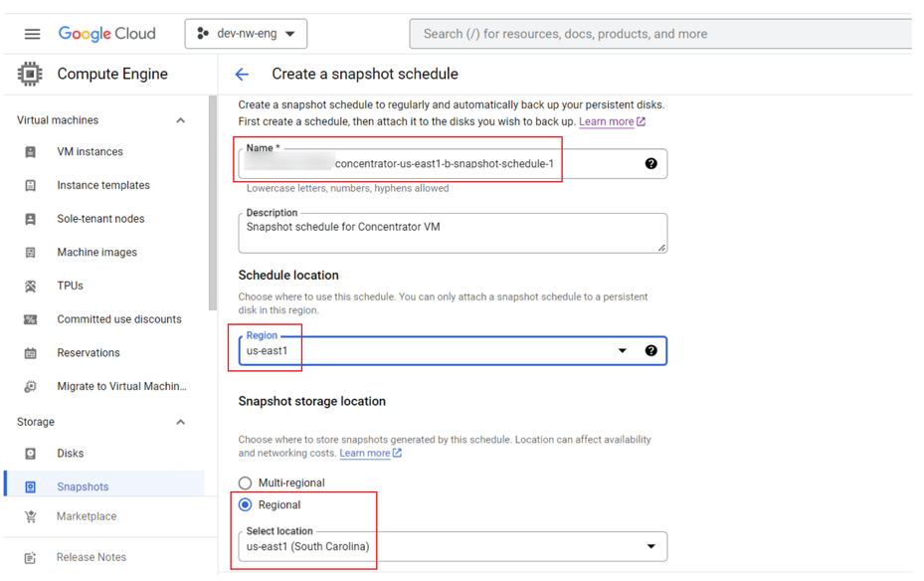Viewport: 924px width, 581px height.
Task: Collapse the Storage section
Action: [x=180, y=423]
